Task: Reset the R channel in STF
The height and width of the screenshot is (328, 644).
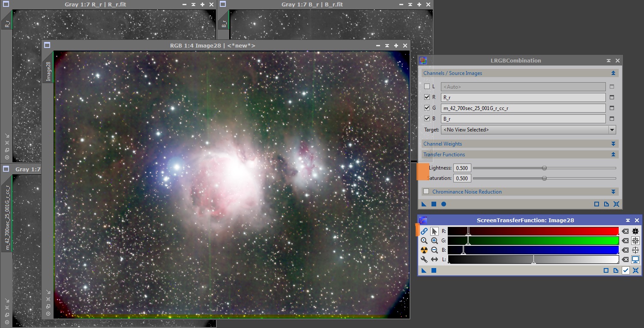Action: (x=625, y=231)
